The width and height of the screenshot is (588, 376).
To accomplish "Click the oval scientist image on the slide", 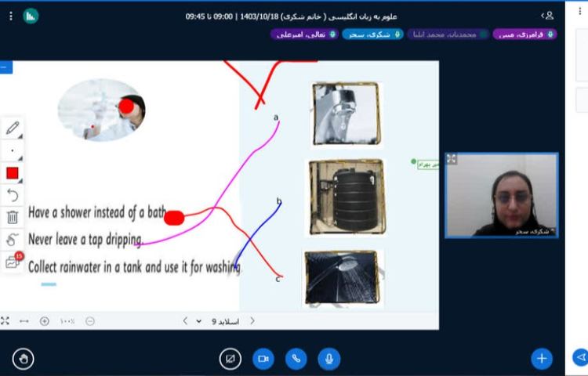I will [x=101, y=110].
